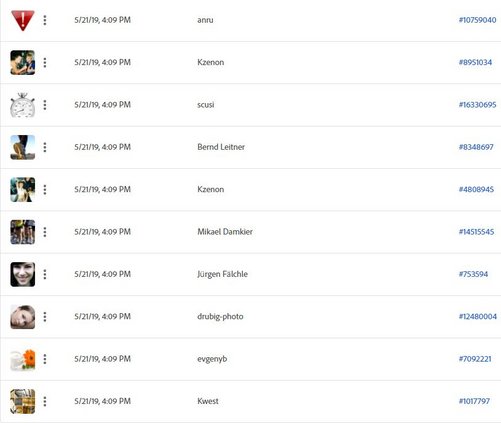Click the stopwatch thumbnail by scusi

pyautogui.click(x=23, y=105)
